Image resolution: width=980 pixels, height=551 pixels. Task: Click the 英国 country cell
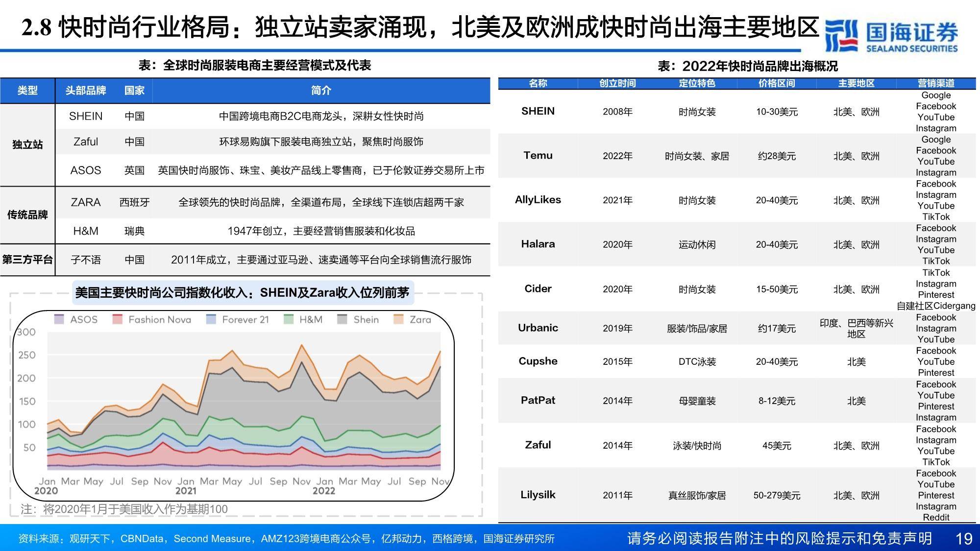[134, 170]
